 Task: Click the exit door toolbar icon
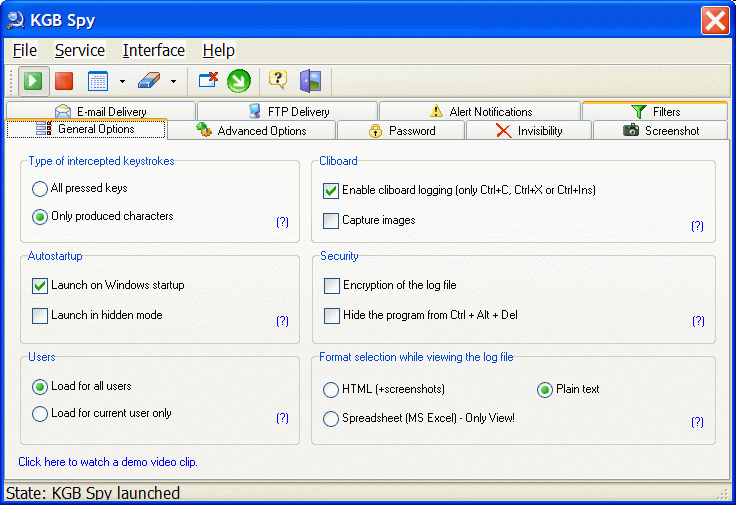click(310, 81)
